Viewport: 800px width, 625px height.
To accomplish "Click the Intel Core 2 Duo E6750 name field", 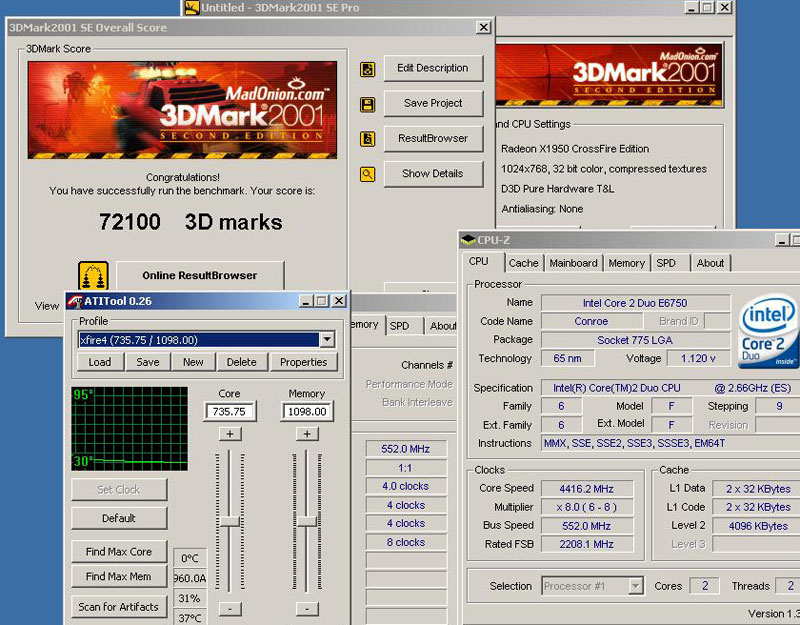I will tap(635, 303).
